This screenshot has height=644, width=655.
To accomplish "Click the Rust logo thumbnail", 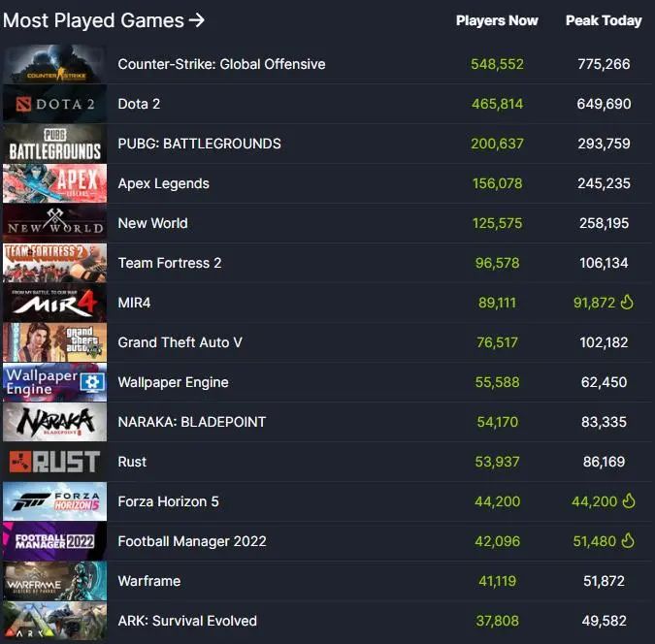I will point(54,462).
